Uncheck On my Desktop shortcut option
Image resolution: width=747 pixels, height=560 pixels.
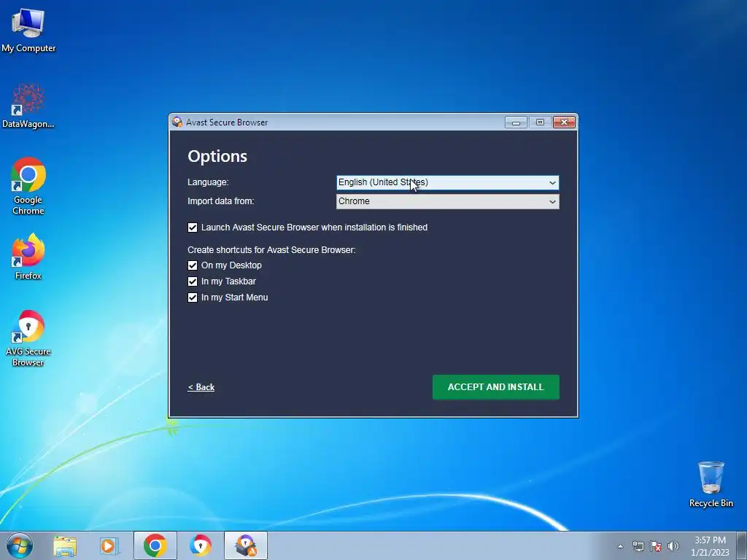coord(193,265)
